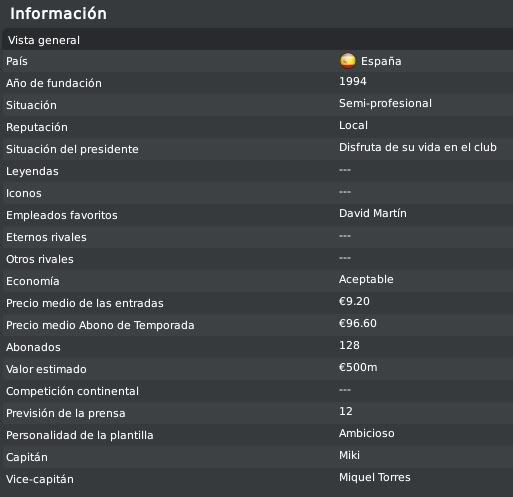Open vice-captain Miquel Torres's profile
Viewport: 513px width, 497px height.
pos(375,477)
